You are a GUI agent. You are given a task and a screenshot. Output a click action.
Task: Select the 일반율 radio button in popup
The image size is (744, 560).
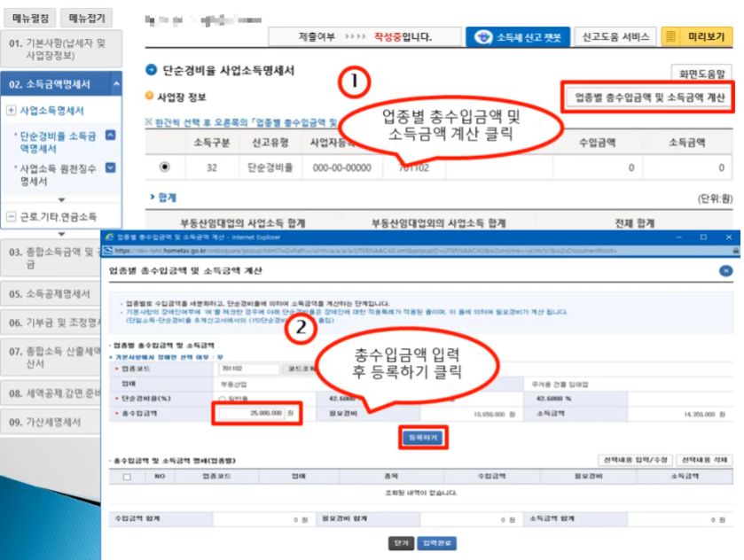[222, 399]
